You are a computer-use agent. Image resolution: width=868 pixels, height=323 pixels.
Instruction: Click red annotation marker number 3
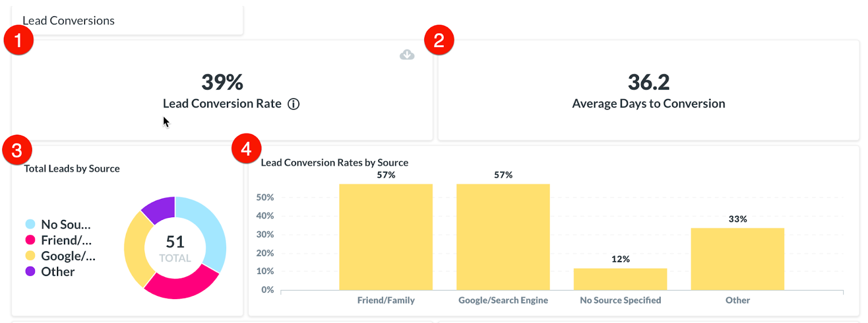point(17,150)
